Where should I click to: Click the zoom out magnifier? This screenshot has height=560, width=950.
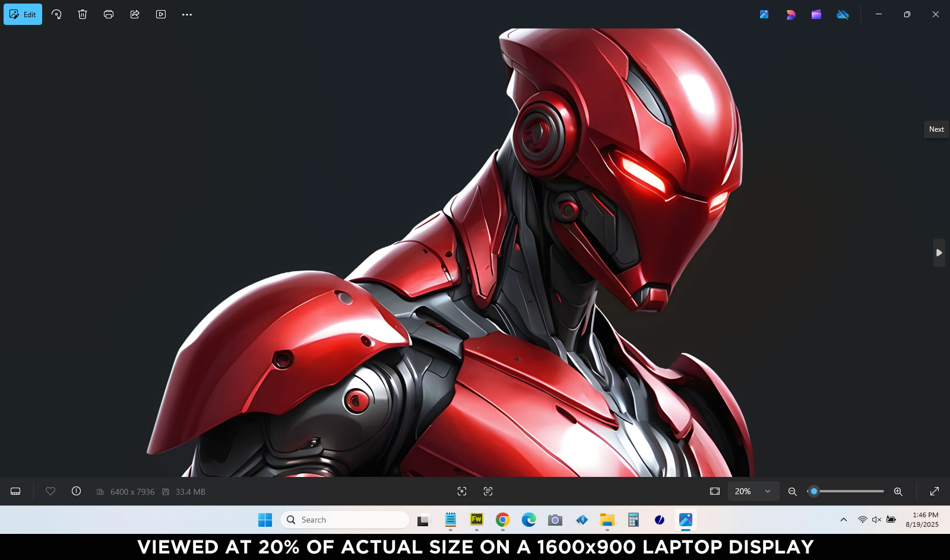792,491
